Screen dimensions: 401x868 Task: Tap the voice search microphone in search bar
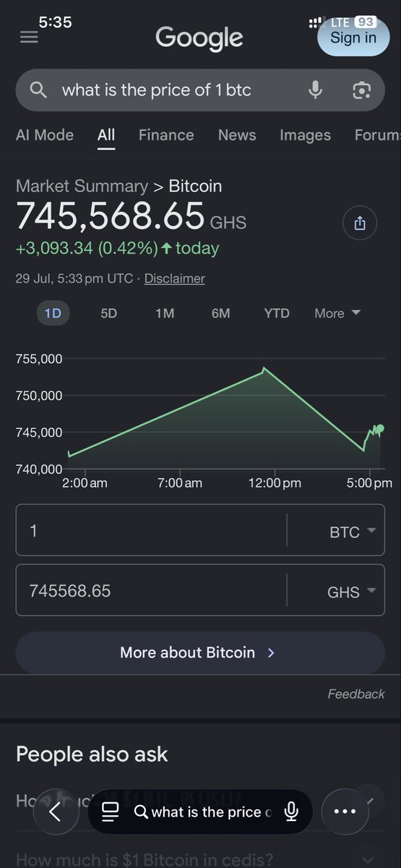tap(315, 90)
